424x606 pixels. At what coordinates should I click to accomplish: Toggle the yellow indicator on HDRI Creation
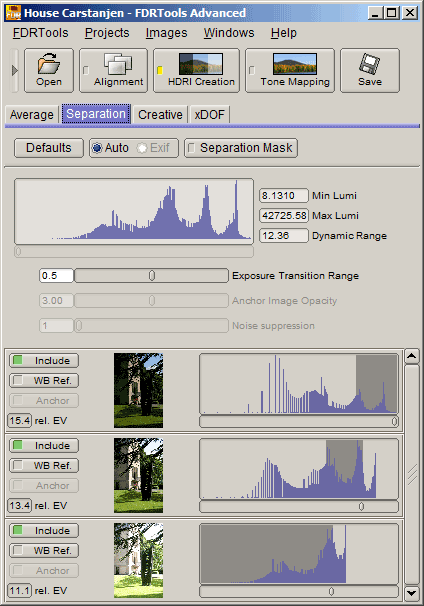click(x=160, y=70)
